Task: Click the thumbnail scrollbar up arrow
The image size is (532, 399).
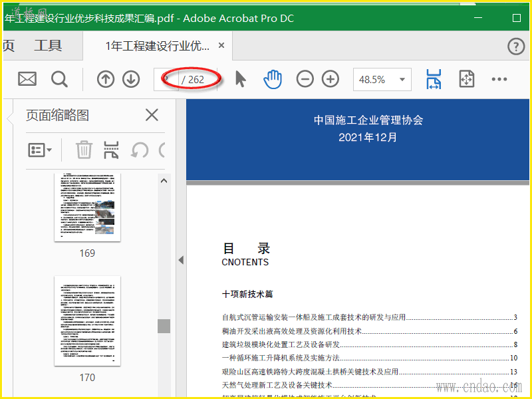Action: point(164,180)
